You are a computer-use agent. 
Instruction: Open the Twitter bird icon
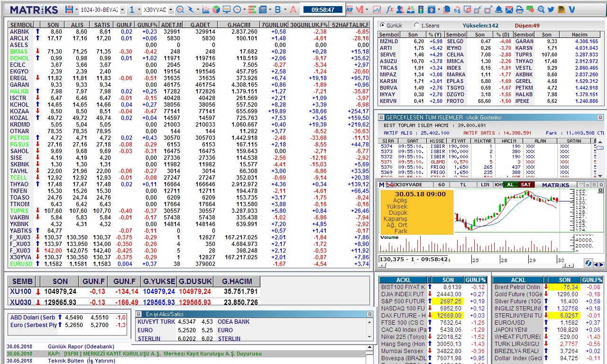[551, 9]
